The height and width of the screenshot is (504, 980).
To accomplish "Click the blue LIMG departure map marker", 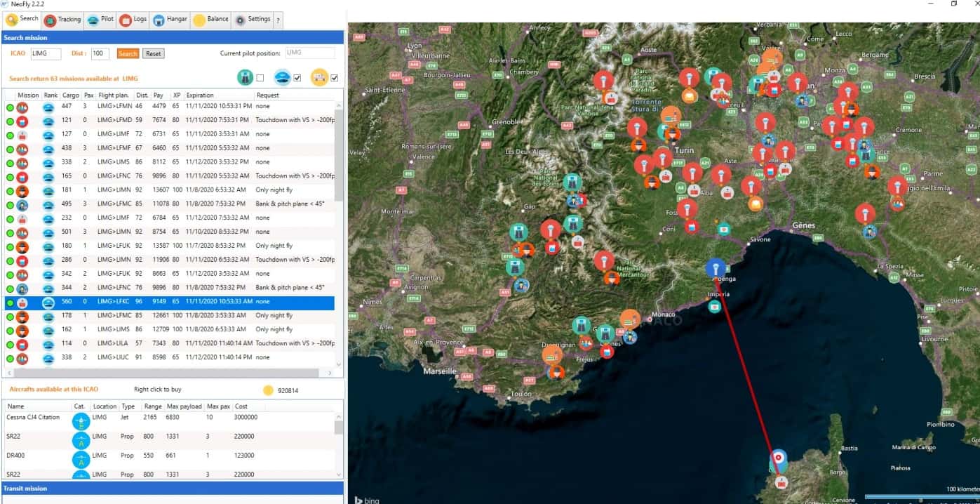I will click(715, 269).
